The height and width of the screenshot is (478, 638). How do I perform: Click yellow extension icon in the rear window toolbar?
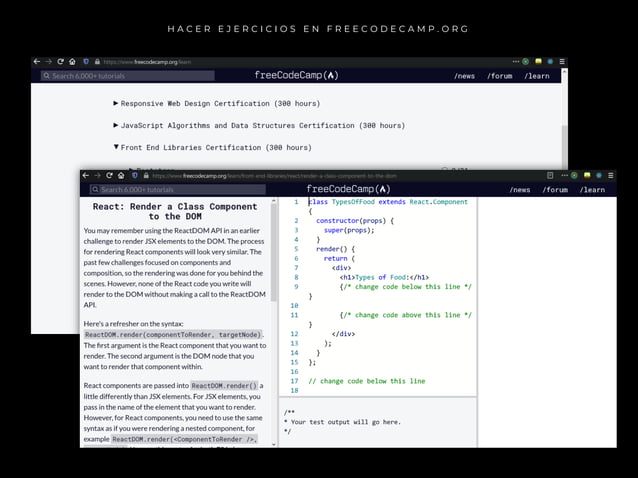pos(538,62)
